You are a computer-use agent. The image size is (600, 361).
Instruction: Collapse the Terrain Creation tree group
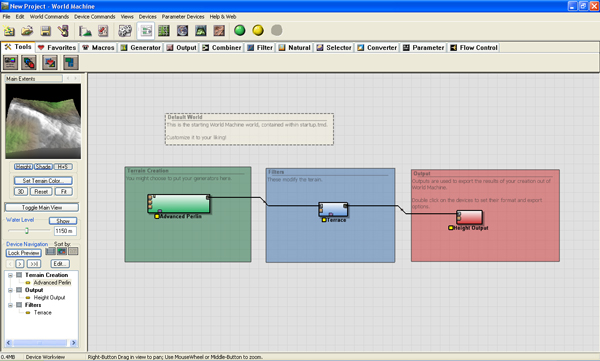click(10, 275)
